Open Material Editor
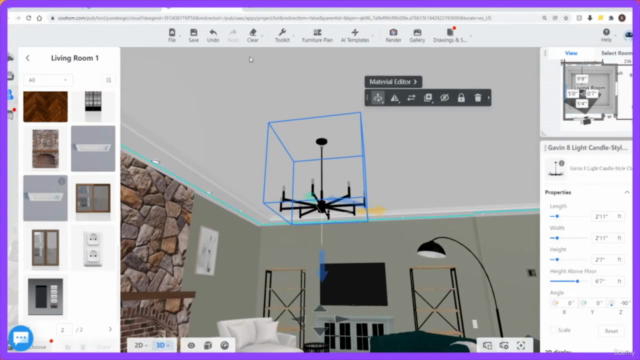Screen dimensions: 640x360 [x=393, y=82]
